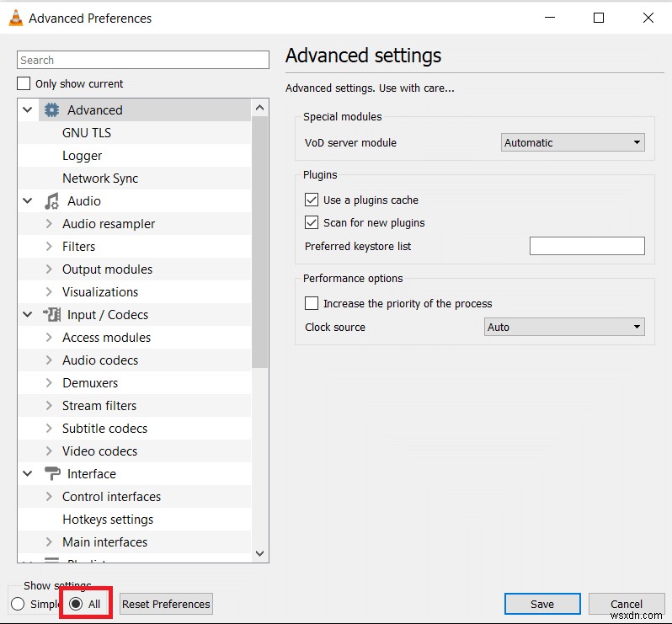Select Network Sync in the tree

click(100, 179)
